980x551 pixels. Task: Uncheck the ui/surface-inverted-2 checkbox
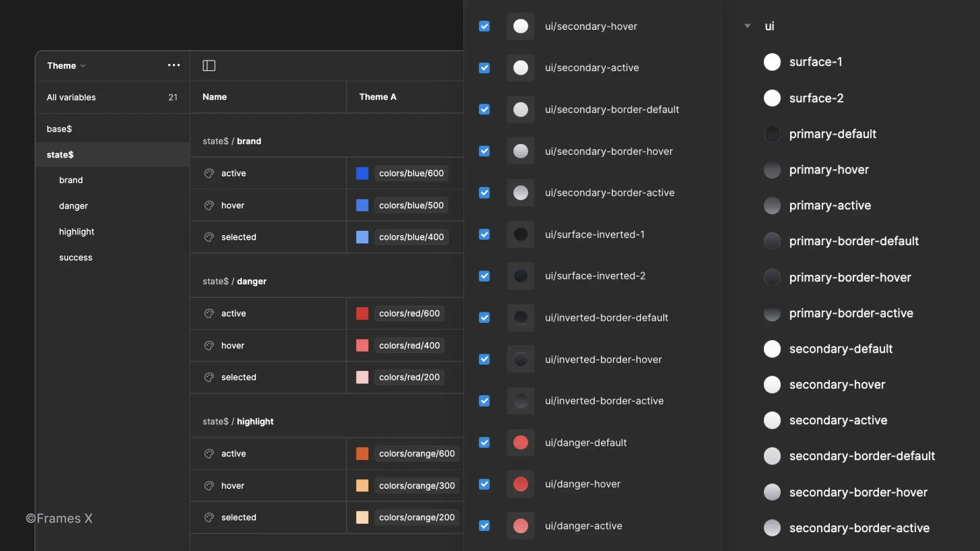click(x=484, y=276)
